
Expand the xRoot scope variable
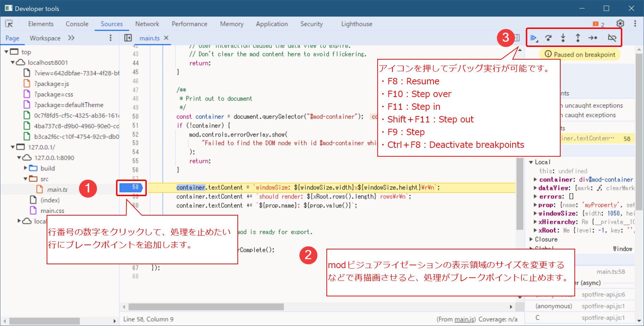coord(536,230)
